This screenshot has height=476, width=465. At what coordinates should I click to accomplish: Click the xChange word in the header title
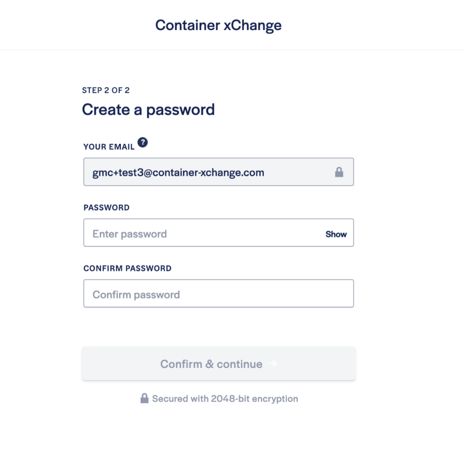(x=253, y=26)
